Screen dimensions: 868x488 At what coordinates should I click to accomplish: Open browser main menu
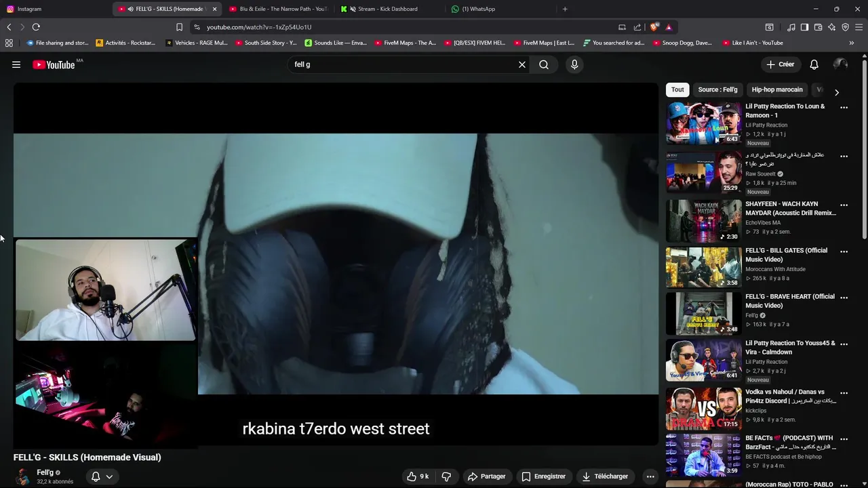[x=859, y=27]
